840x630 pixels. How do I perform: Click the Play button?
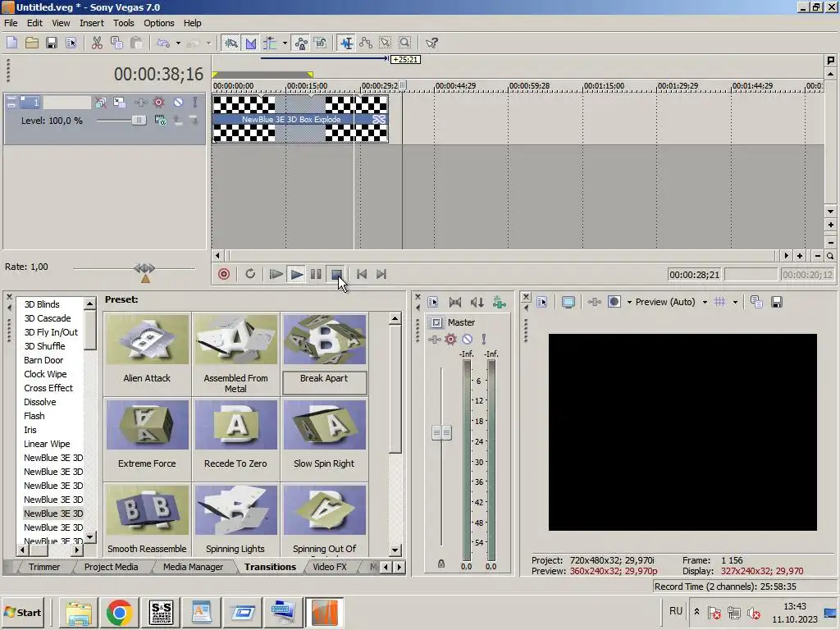[x=296, y=274]
